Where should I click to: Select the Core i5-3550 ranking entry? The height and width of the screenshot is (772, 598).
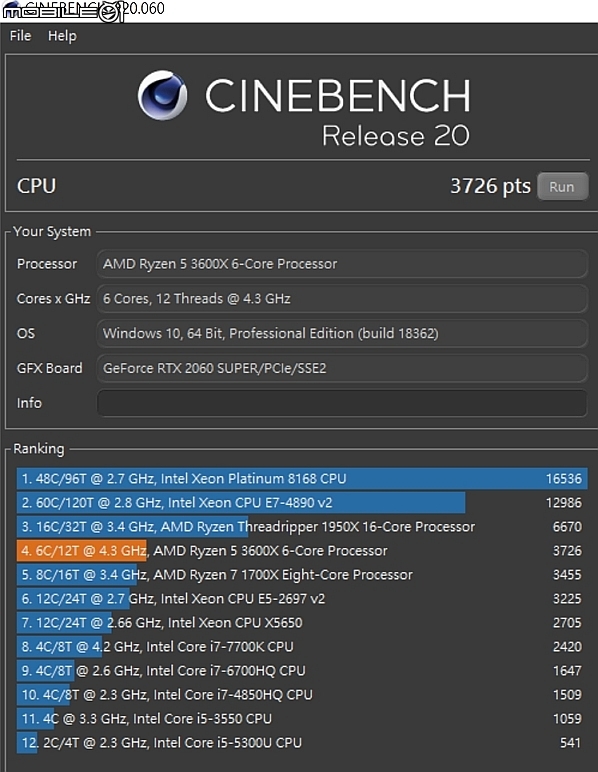point(302,719)
